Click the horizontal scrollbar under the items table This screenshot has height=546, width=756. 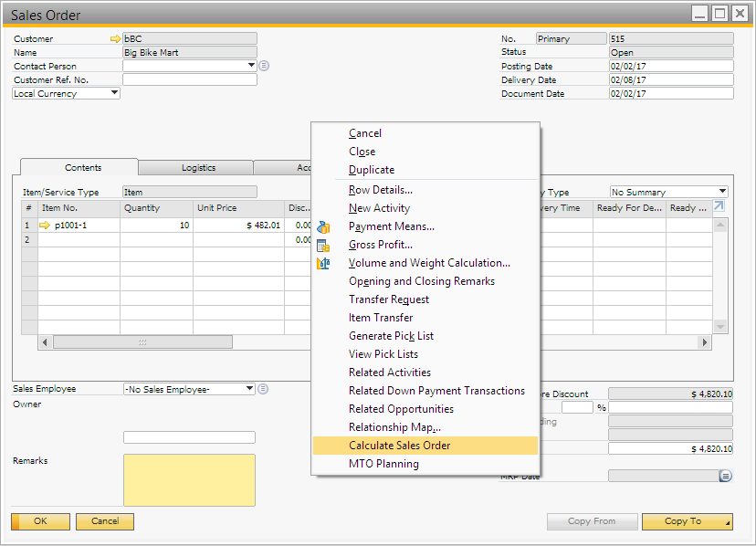point(142,342)
